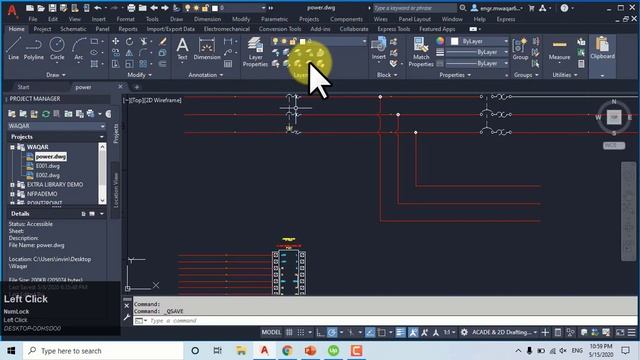Viewport: 640px width, 360px height.
Task: Click the Insert block tool
Action: pos(379,48)
